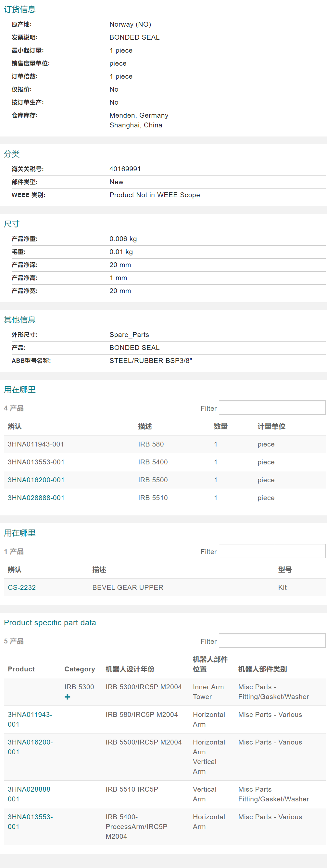Click the IRB 5510 IRC5P cell

pyautogui.click(x=132, y=789)
